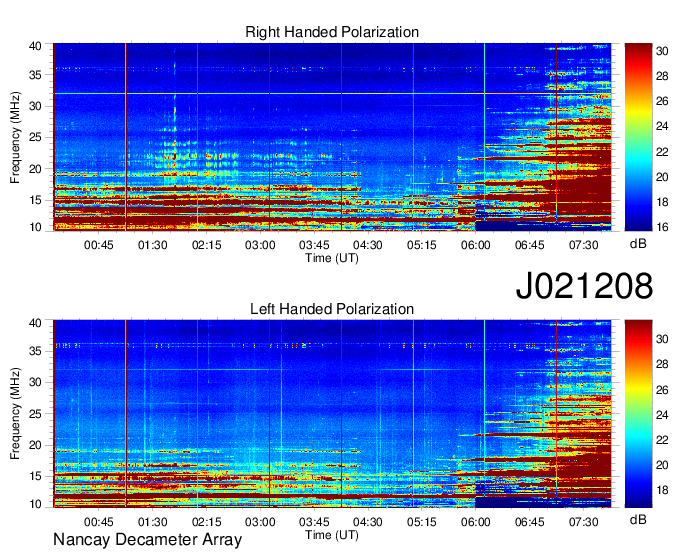Select 05:15 tick on Right Handed time axis

point(422,245)
